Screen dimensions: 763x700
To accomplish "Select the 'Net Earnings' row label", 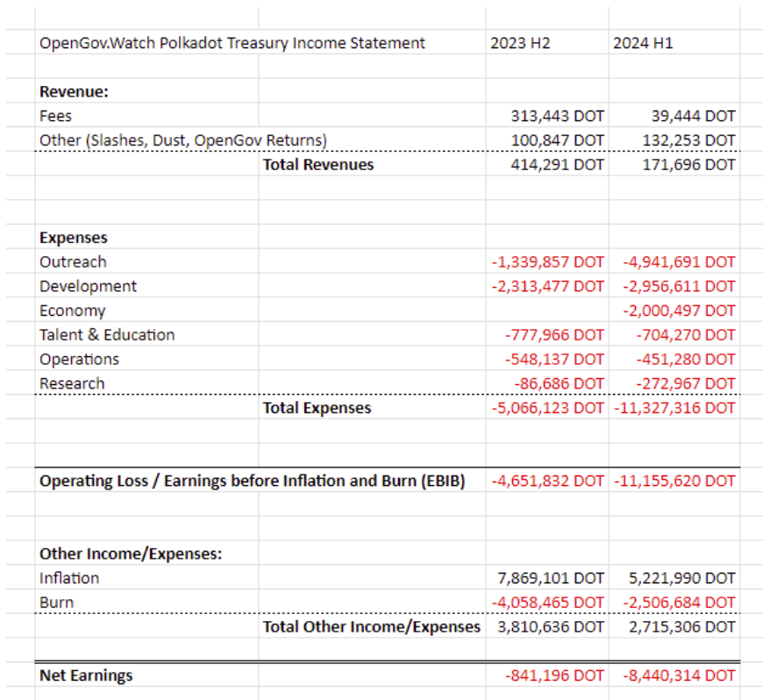I will (86, 675).
